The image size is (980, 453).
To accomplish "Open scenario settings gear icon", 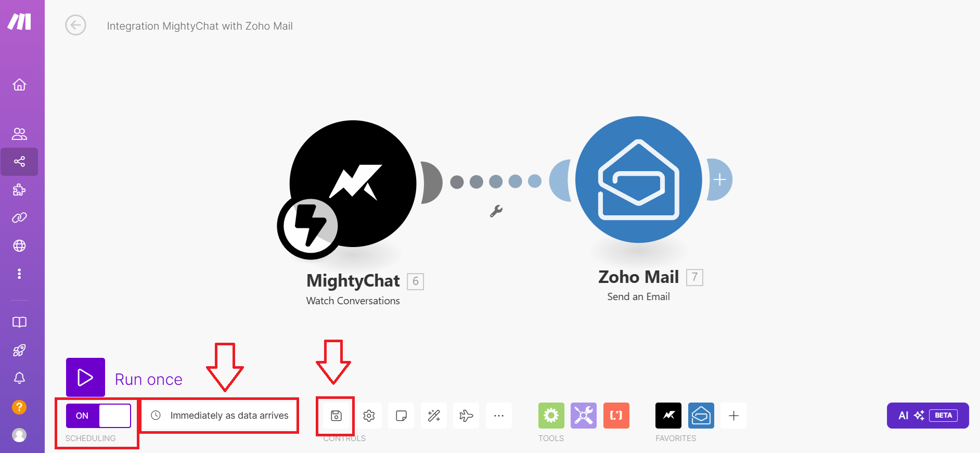I will pos(369,416).
